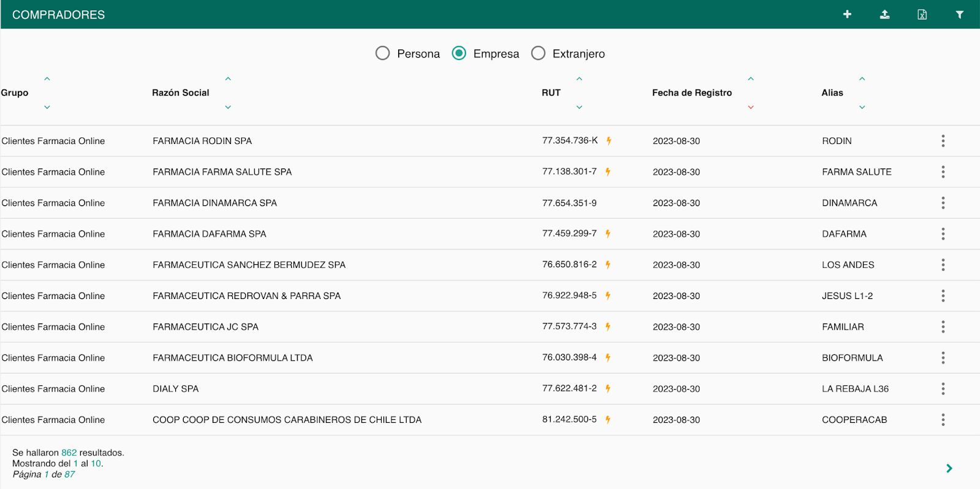Open the three-dot menu for FARMACIA RODIN SPA

[943, 141]
